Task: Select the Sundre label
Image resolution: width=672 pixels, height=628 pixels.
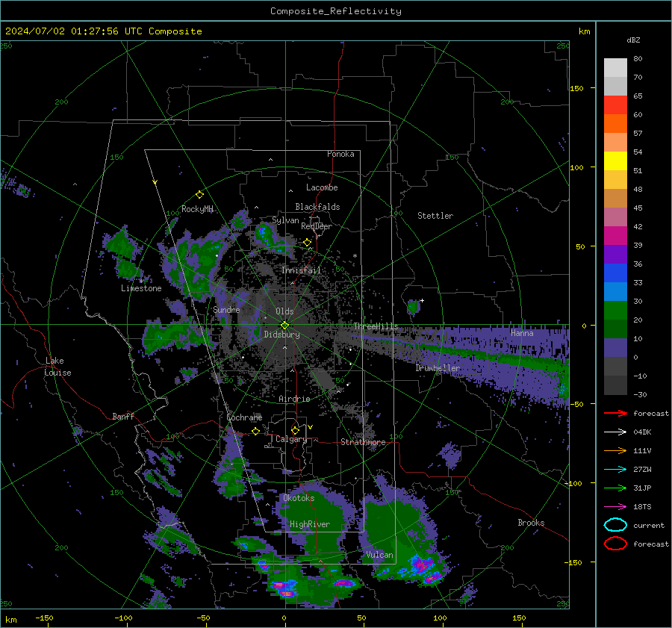Action: coord(226,309)
